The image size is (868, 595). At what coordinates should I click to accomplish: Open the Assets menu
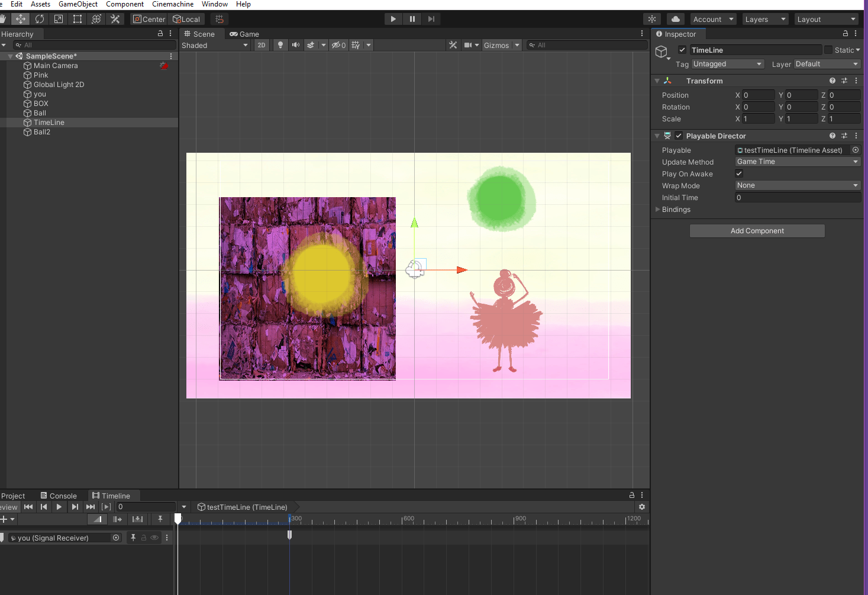(40, 4)
